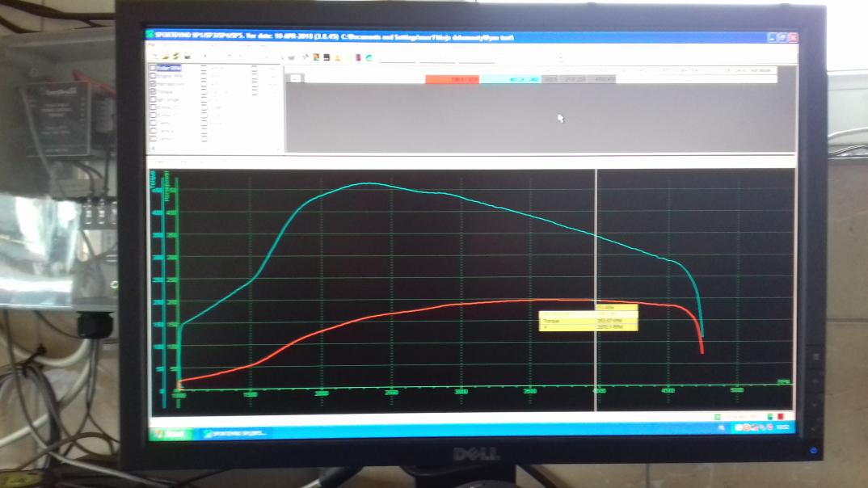868x488 pixels.
Task: Click the small button above the gray panel
Action: [x=294, y=78]
